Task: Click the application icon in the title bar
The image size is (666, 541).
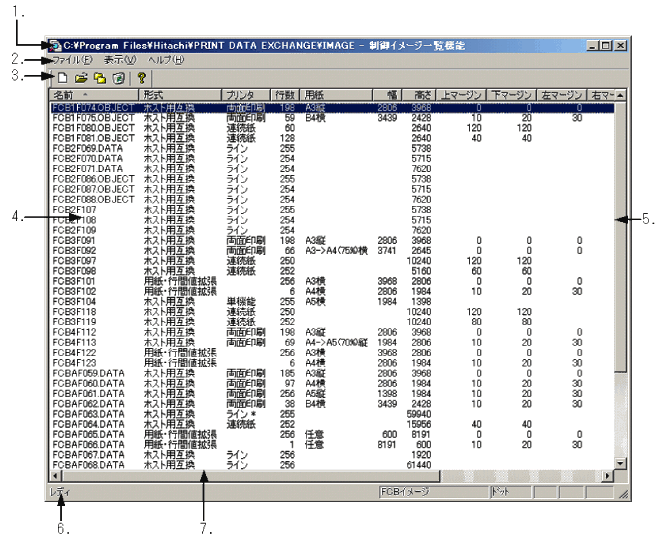Action: (54, 46)
